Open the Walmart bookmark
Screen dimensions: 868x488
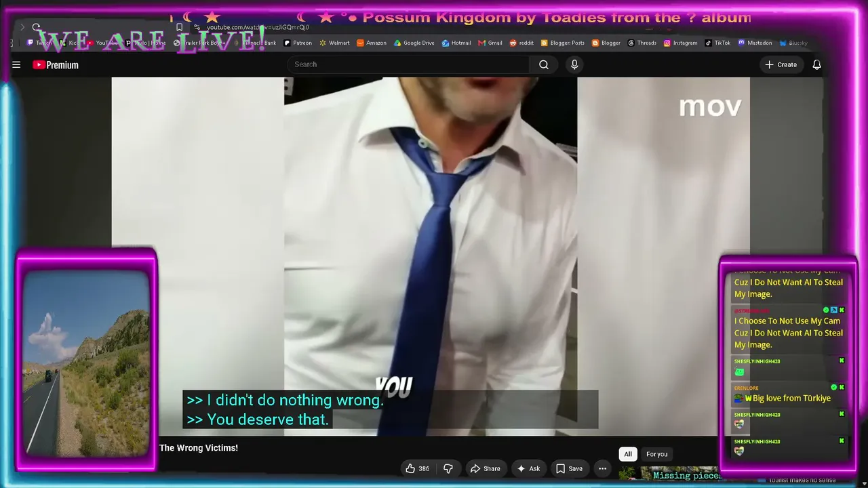tap(334, 43)
